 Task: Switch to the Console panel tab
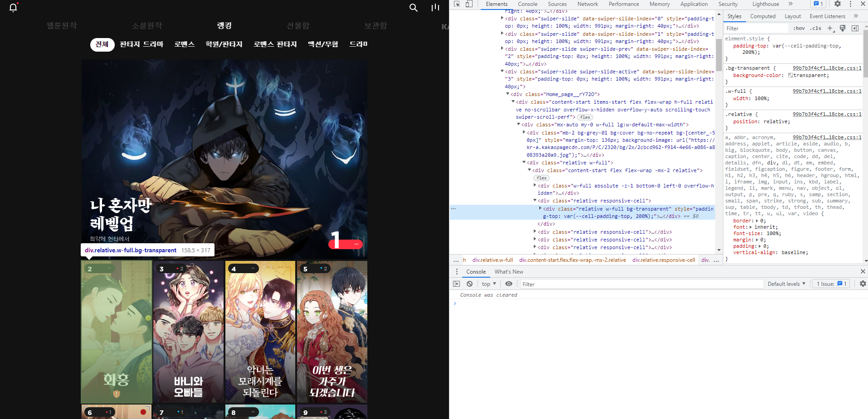pos(527,4)
